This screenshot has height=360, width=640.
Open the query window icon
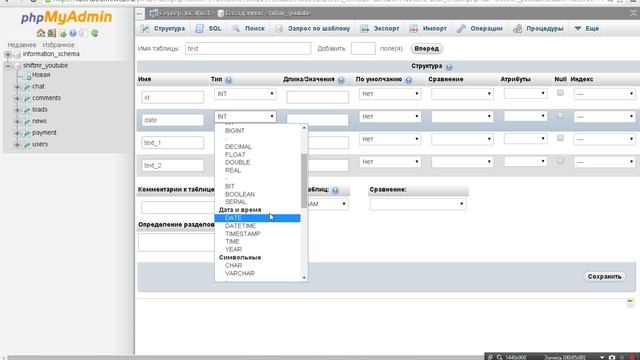point(62,33)
